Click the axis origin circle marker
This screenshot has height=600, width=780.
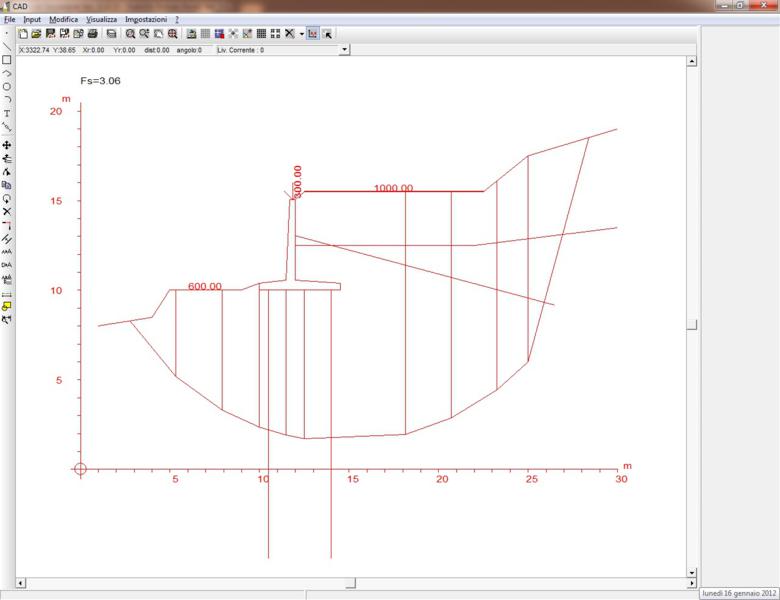[x=80, y=469]
